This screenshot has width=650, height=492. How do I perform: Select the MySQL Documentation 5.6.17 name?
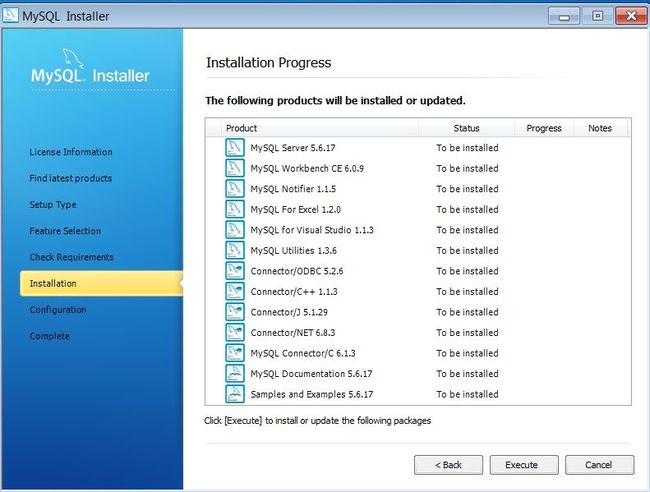(311, 374)
